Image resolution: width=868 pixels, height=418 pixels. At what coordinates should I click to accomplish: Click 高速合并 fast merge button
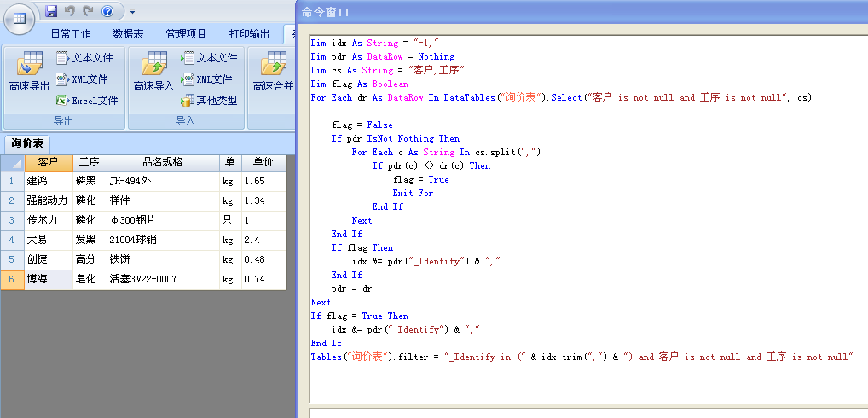click(273, 73)
